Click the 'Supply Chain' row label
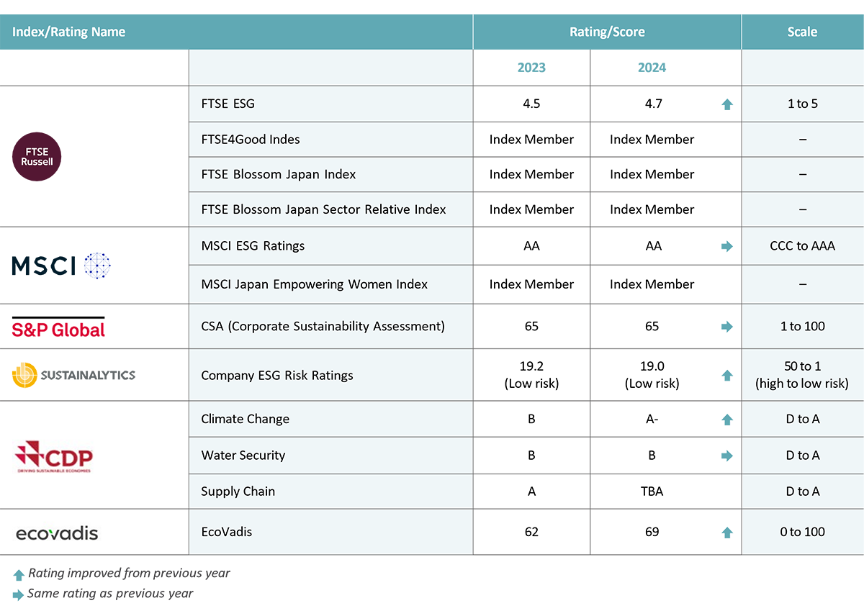The height and width of the screenshot is (616, 864). [238, 492]
